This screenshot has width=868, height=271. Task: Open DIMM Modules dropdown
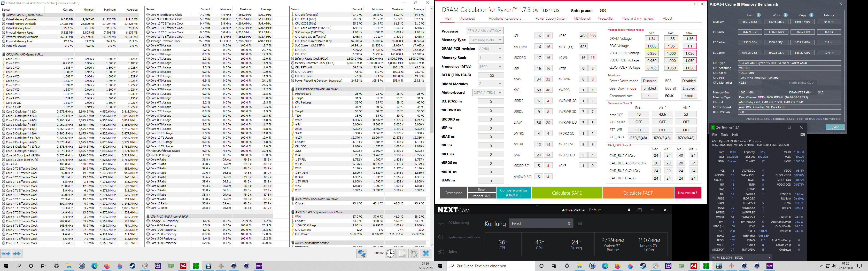[x=490, y=83]
